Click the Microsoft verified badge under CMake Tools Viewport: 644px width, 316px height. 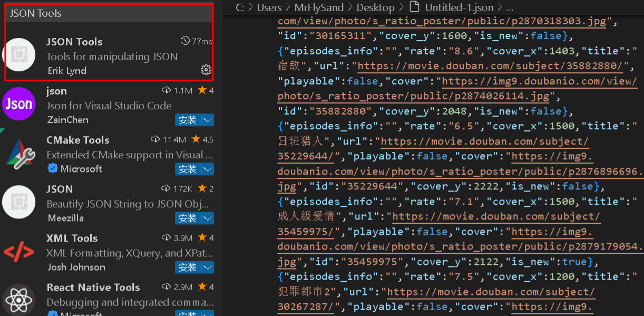point(52,169)
